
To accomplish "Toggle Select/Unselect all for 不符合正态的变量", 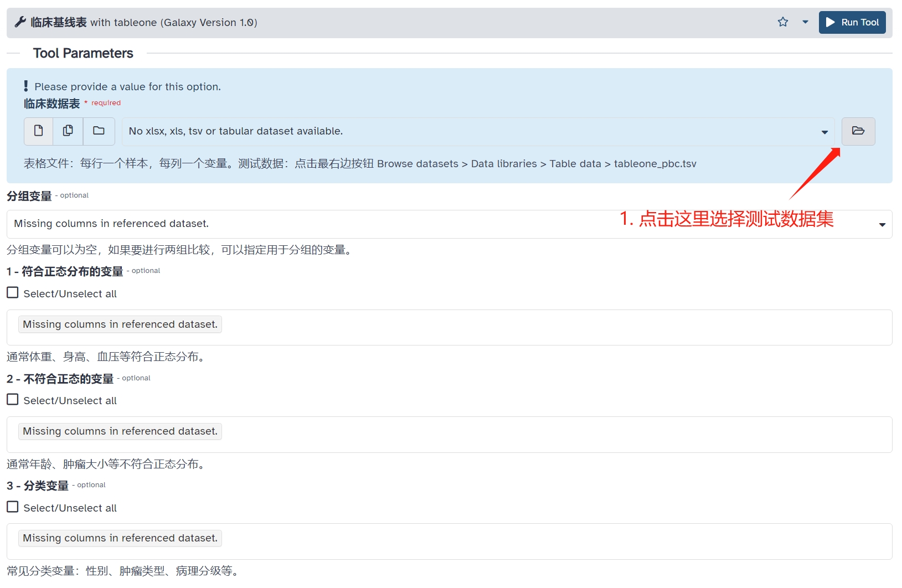I will coord(13,400).
